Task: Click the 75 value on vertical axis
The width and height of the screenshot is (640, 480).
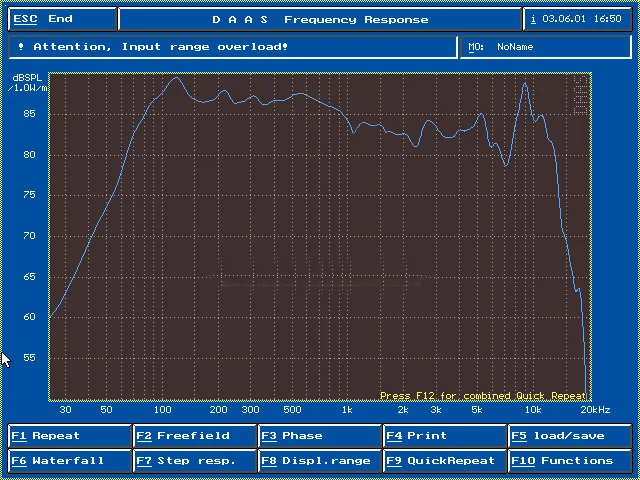Action: (29, 195)
